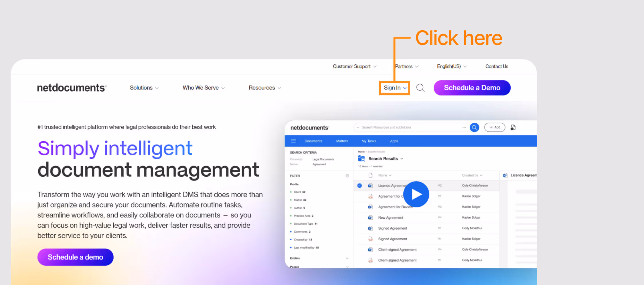Toggle the checked box on Licence Agreement row

tap(359, 186)
